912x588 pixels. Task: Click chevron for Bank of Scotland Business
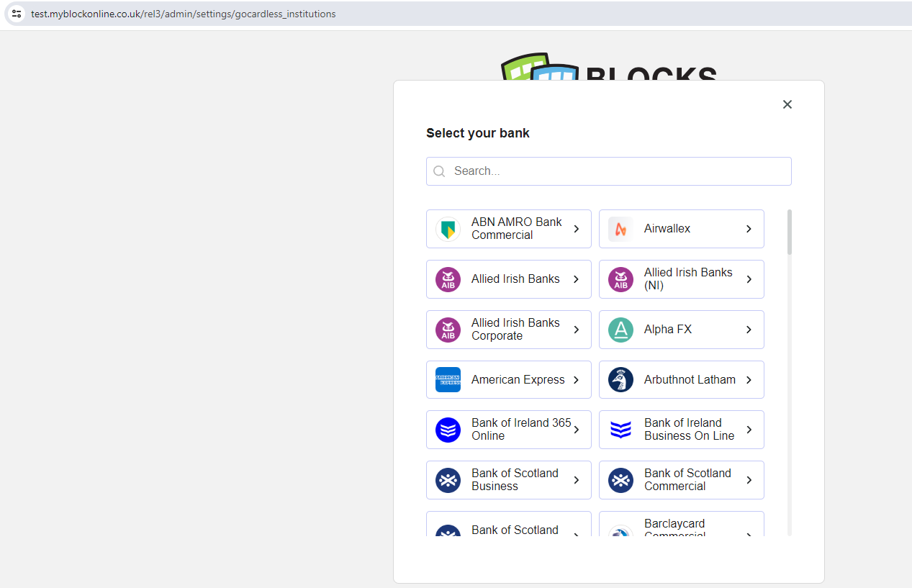577,480
